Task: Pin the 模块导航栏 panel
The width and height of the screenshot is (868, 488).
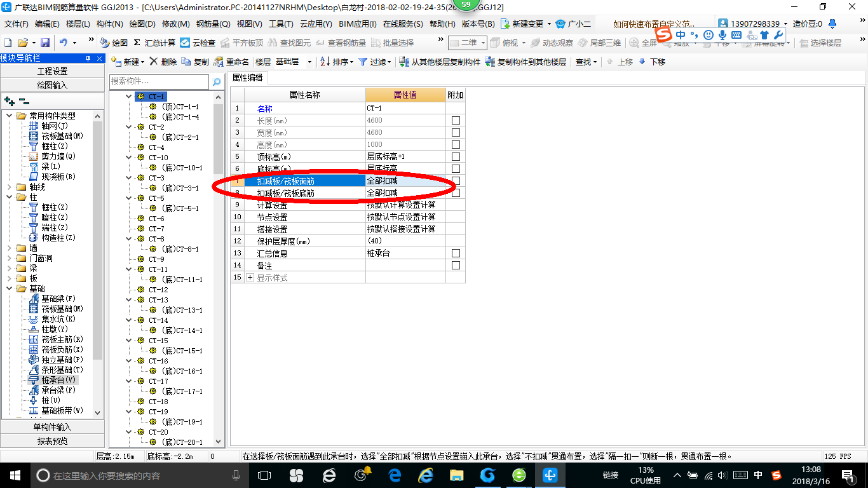Action: [88, 58]
